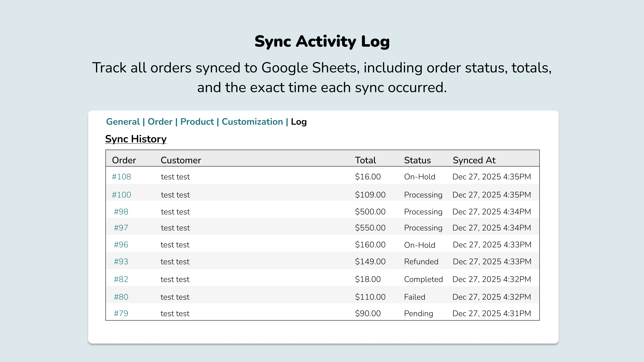The height and width of the screenshot is (362, 644).
Task: Open order #79 link
Action: pos(121,313)
